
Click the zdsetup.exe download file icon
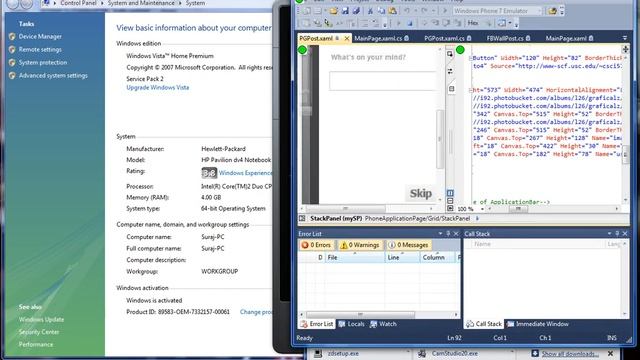(318, 353)
